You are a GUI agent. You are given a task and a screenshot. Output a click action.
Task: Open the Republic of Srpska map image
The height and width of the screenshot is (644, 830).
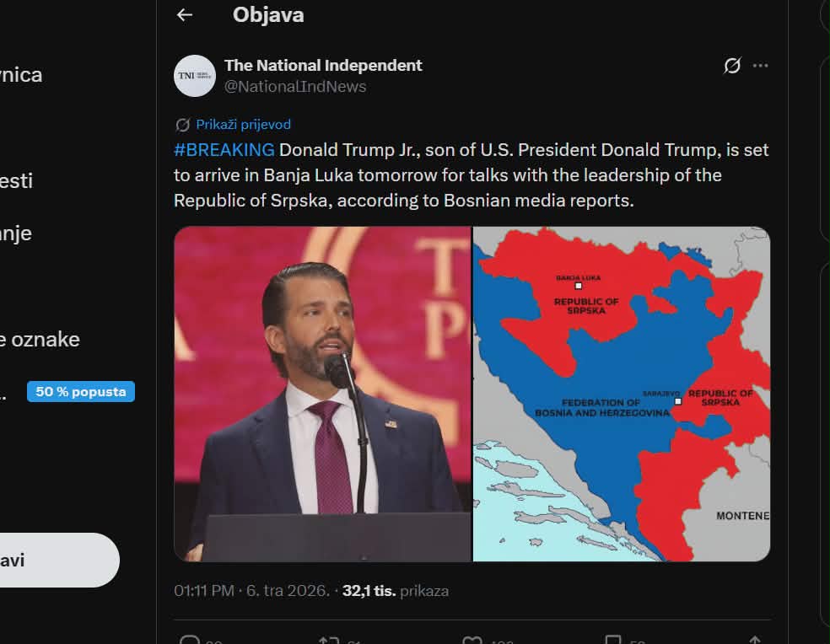pos(621,394)
